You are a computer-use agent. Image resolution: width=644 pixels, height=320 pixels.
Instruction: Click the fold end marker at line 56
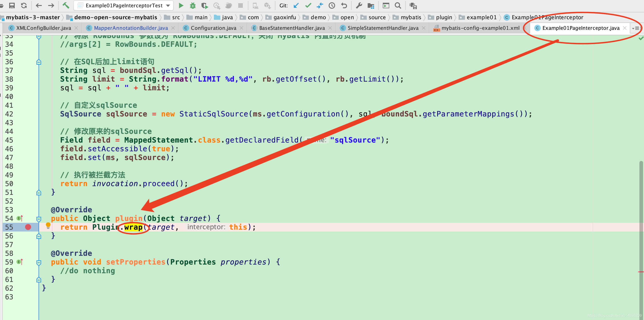39,236
